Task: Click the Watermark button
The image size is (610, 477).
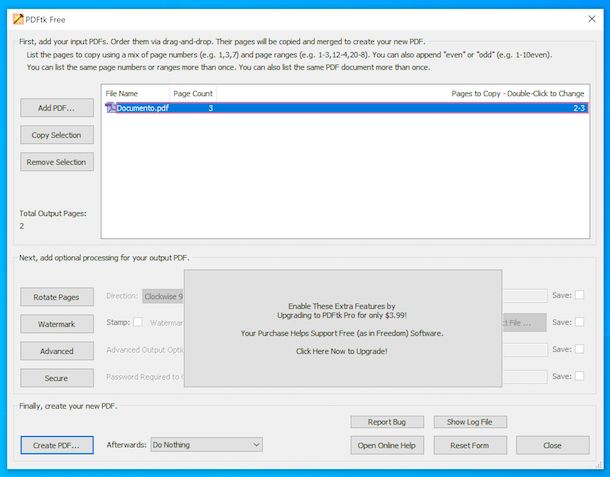Action: [x=57, y=324]
